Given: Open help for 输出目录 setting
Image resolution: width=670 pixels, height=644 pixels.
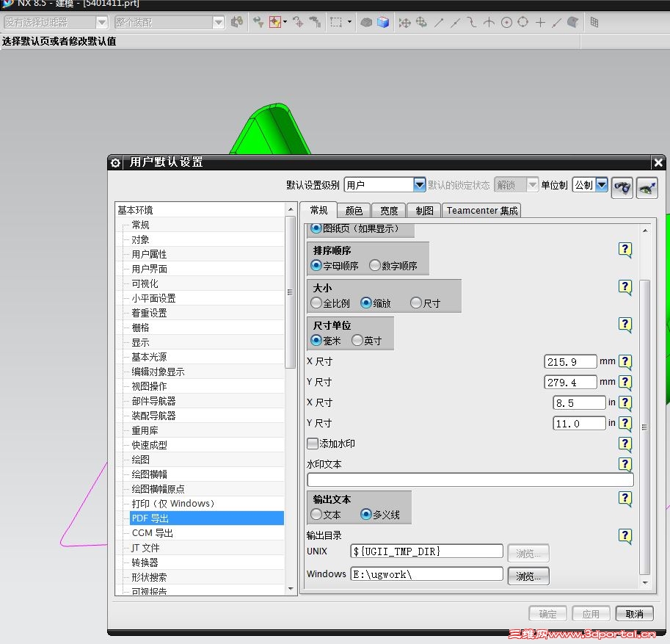Looking at the screenshot, I should (625, 535).
